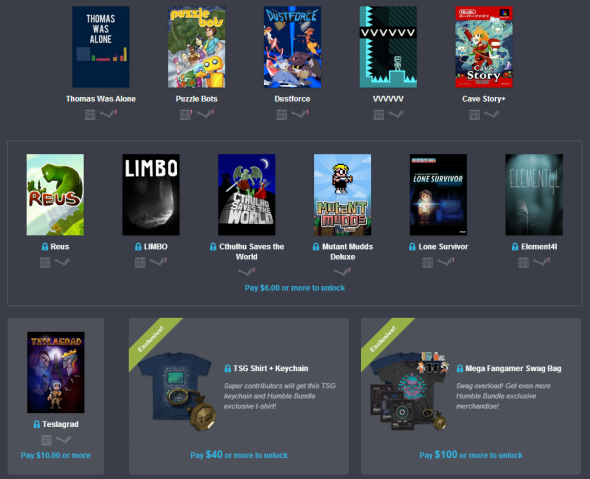
Task: Click the DRM-free icon under Thomas Was Alone
Action: pos(90,114)
